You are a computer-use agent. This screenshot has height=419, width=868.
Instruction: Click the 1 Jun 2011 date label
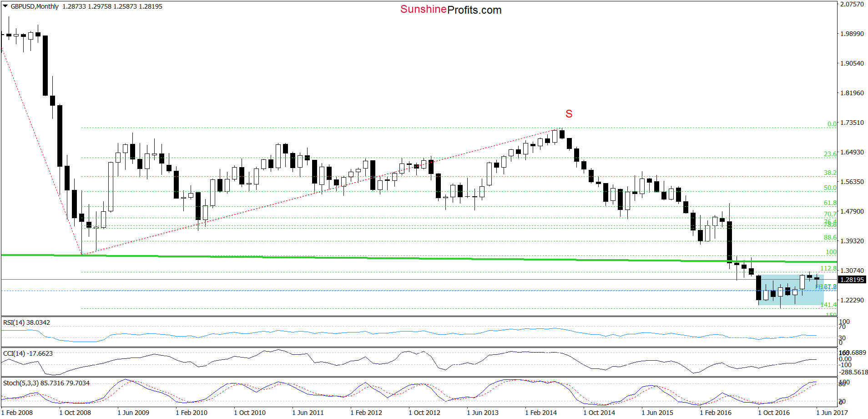pos(308,413)
